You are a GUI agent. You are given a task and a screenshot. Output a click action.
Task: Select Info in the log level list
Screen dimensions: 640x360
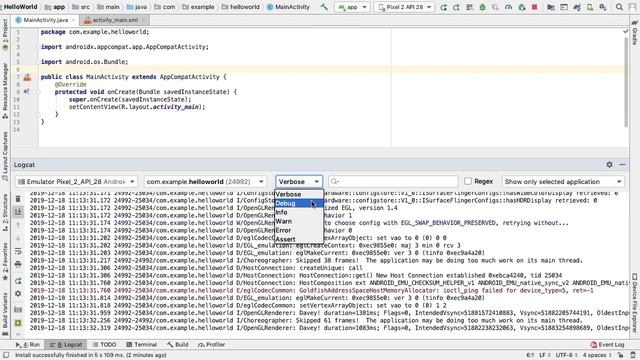click(x=299, y=212)
